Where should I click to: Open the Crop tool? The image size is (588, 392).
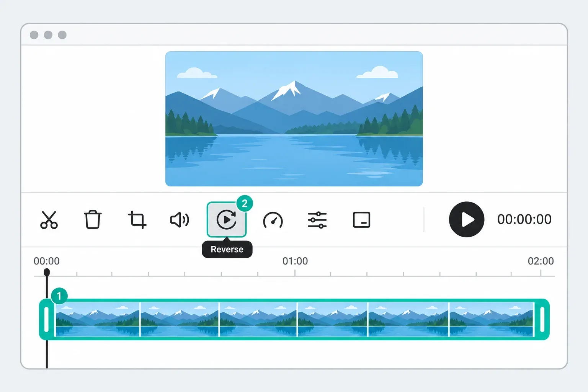[137, 220]
